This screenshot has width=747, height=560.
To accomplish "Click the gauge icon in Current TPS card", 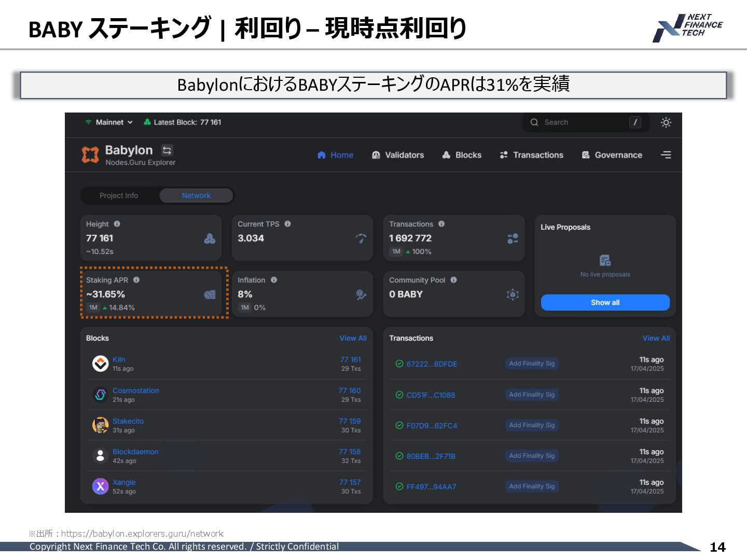I will [361, 239].
